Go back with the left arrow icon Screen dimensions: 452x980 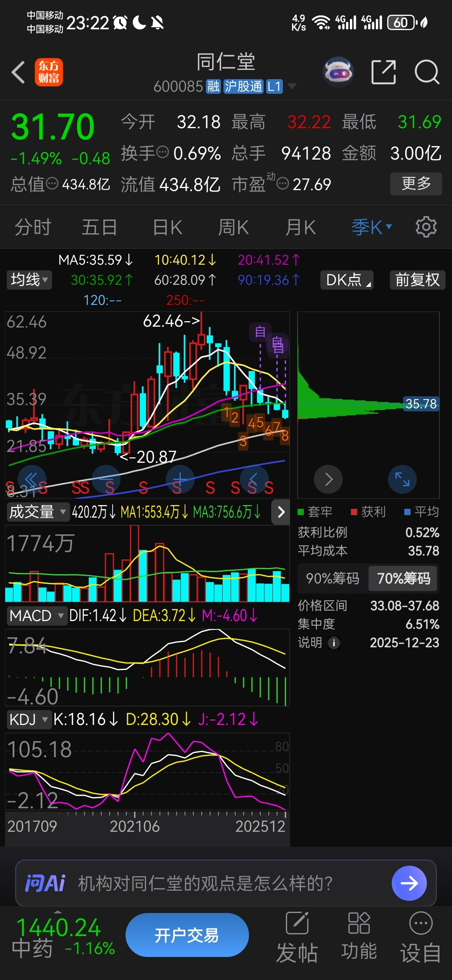click(x=18, y=72)
